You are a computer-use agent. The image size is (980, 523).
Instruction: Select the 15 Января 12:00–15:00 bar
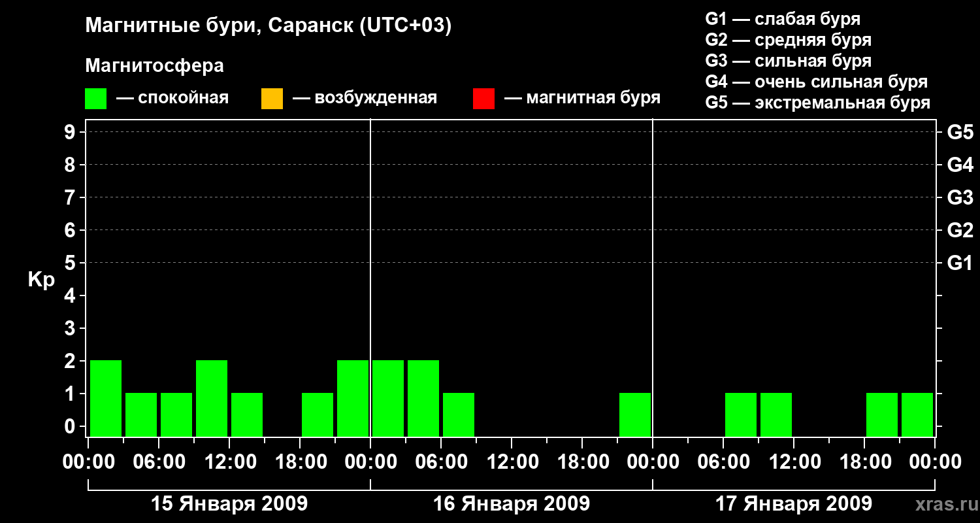[x=247, y=414]
